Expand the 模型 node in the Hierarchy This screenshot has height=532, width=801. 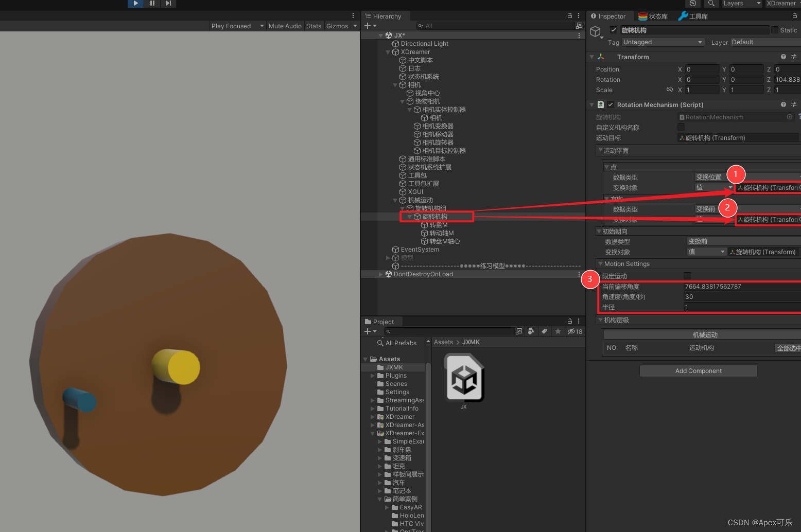coord(388,258)
